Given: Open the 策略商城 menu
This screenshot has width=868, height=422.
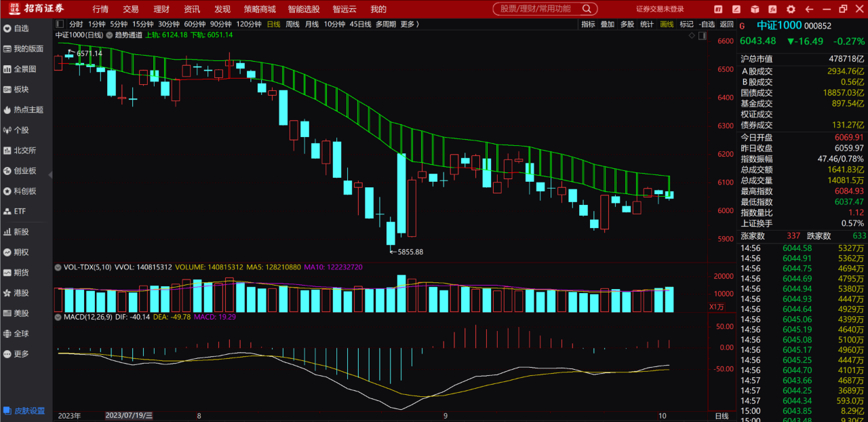Looking at the screenshot, I should (259, 9).
